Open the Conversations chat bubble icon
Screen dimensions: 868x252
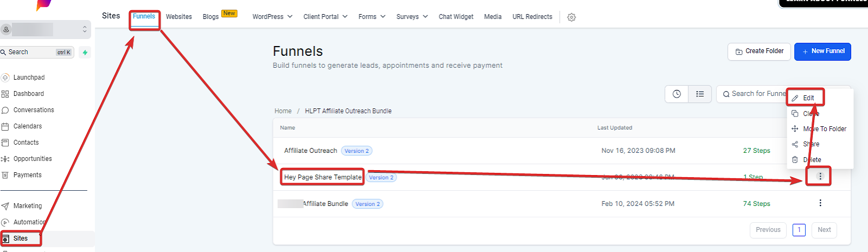tap(5, 110)
